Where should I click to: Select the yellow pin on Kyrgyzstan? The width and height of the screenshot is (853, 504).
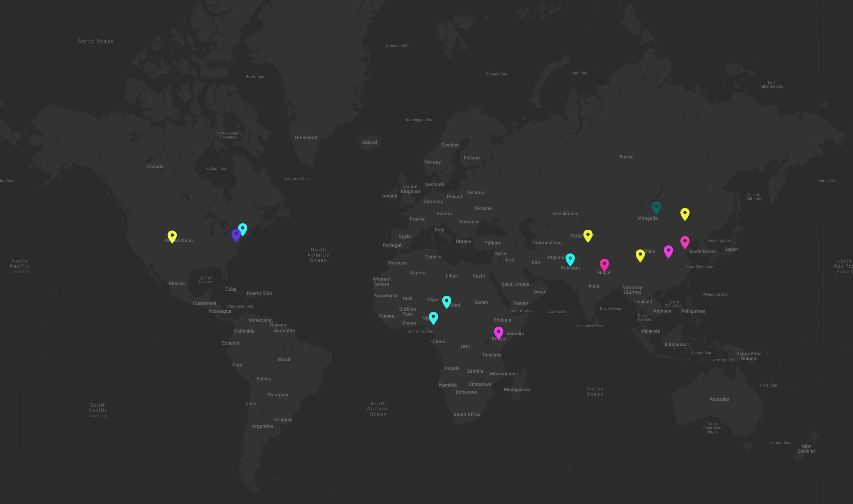tap(588, 235)
